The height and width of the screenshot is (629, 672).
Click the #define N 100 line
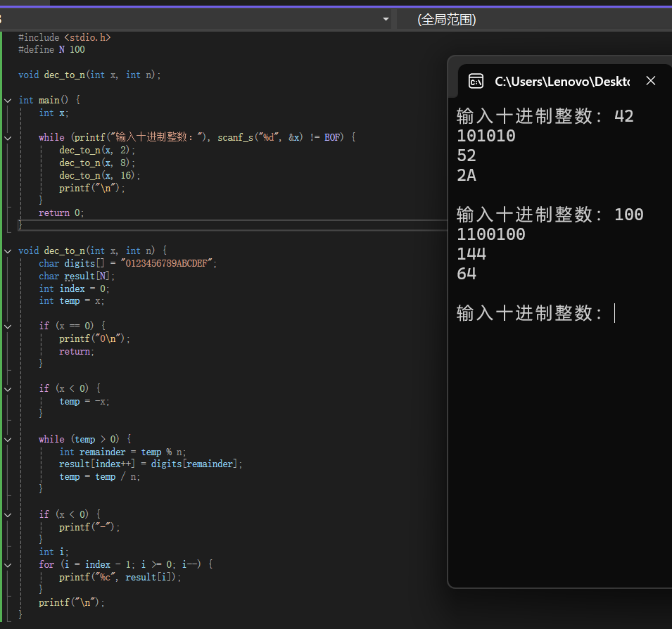pos(51,50)
